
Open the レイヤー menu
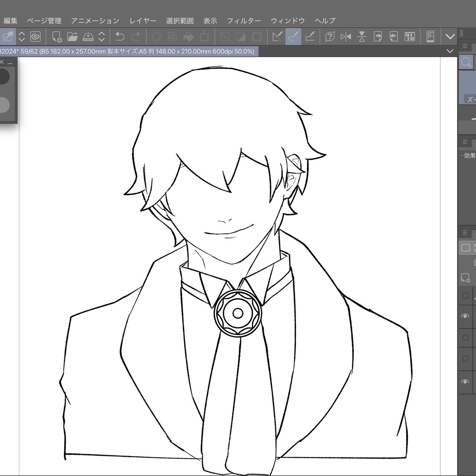click(143, 21)
